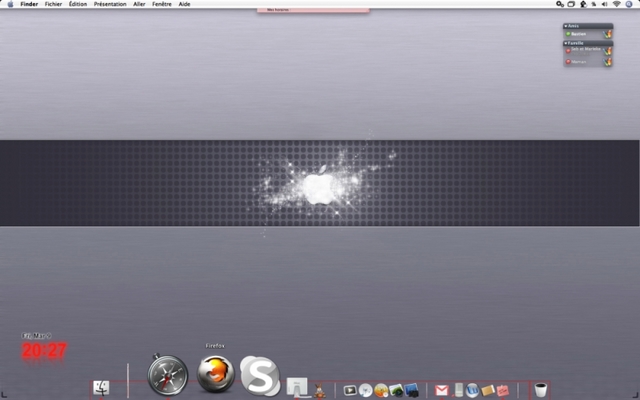Click the white iMac computer dock icon
Viewport: 640px width, 400px height.
click(297, 387)
